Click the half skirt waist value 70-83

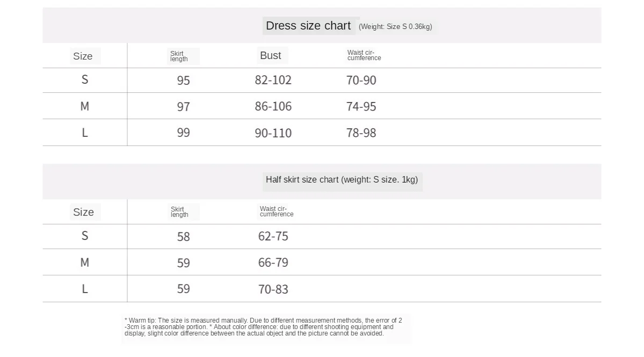pyautogui.click(x=273, y=289)
